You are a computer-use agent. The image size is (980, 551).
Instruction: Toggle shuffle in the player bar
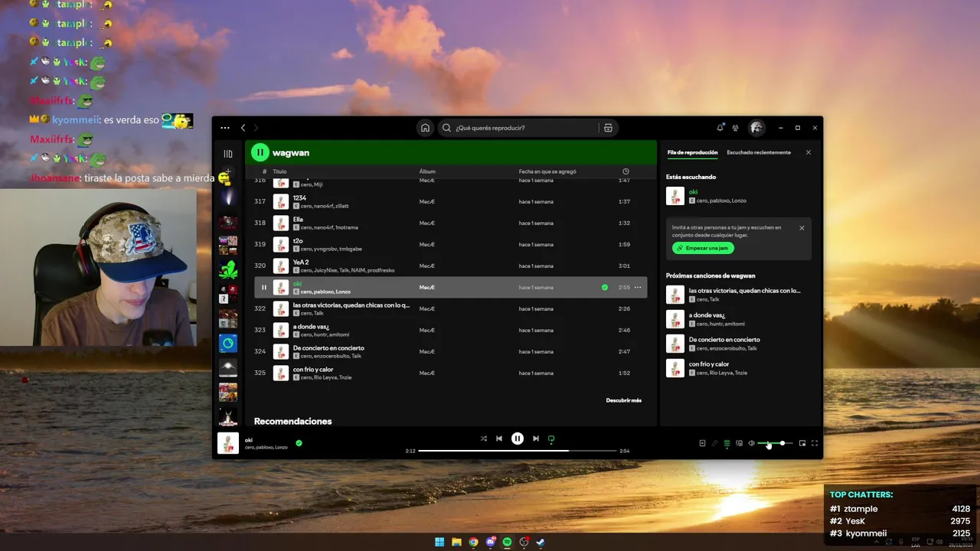pos(484,439)
